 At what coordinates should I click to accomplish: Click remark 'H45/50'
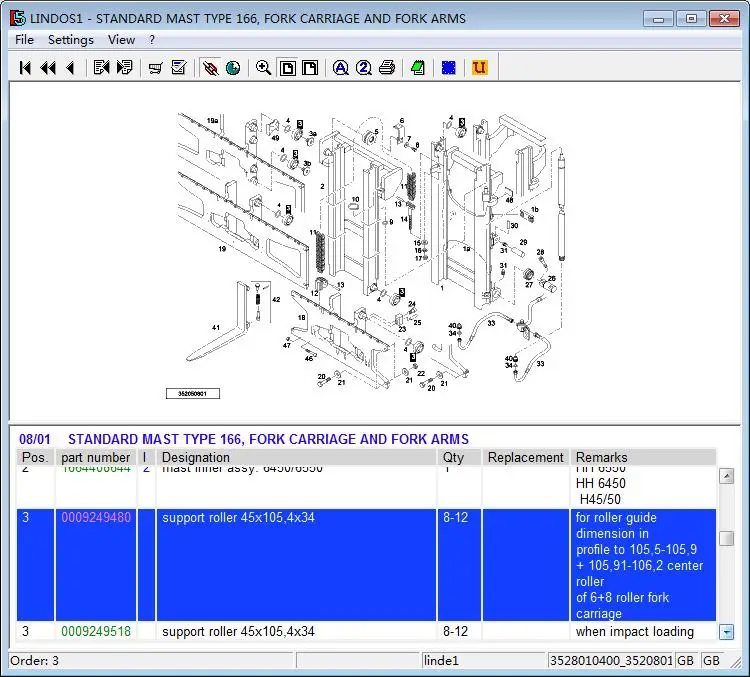click(600, 499)
